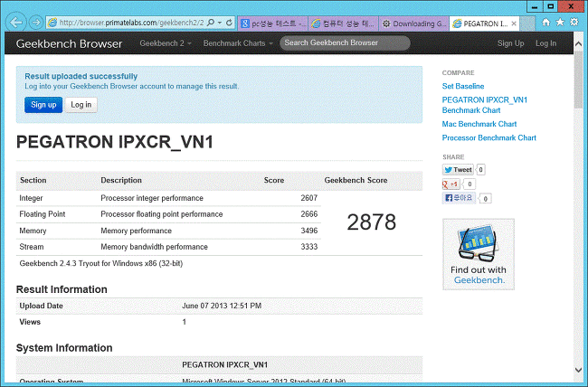Refresh the page with the reload icon
The image size is (588, 387).
[229, 23]
